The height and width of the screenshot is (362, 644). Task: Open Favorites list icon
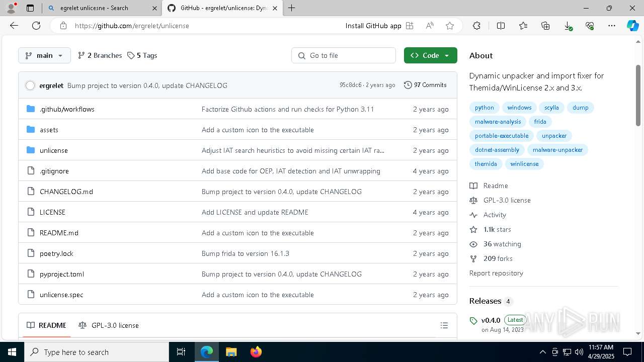[523, 26]
